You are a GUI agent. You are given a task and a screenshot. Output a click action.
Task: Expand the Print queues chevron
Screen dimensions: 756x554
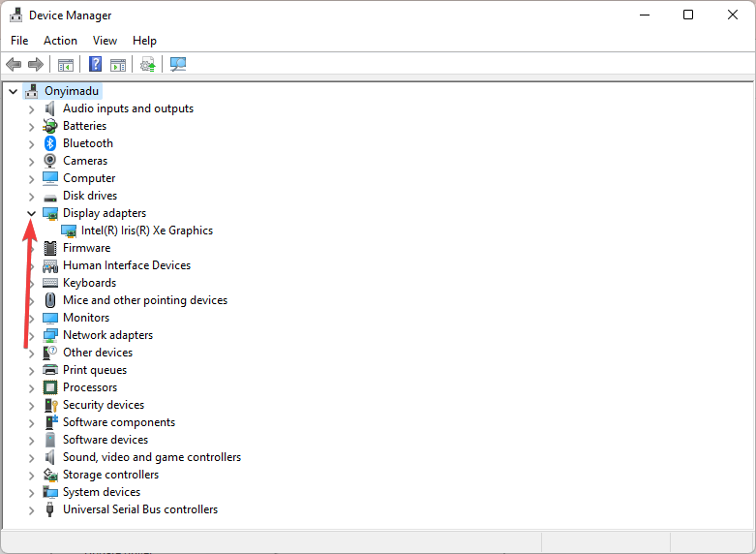(x=31, y=371)
